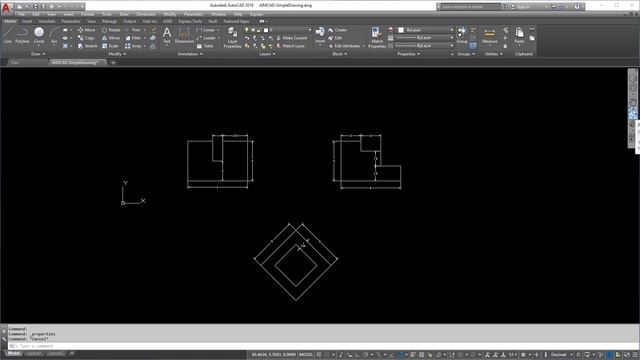Activate the Copy tool
Image resolution: width=640 pixels, height=360 pixels.
86,38
